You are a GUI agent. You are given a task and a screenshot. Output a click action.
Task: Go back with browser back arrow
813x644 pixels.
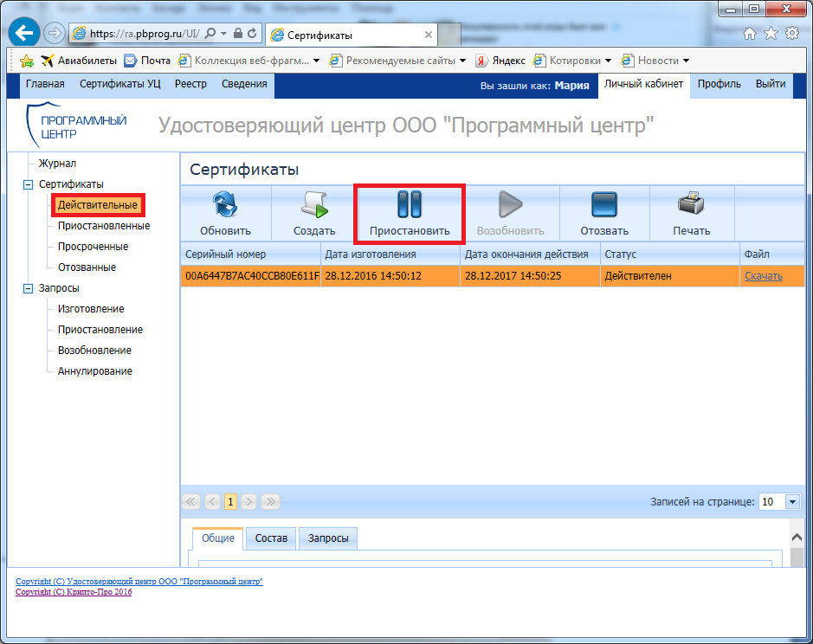pyautogui.click(x=25, y=34)
